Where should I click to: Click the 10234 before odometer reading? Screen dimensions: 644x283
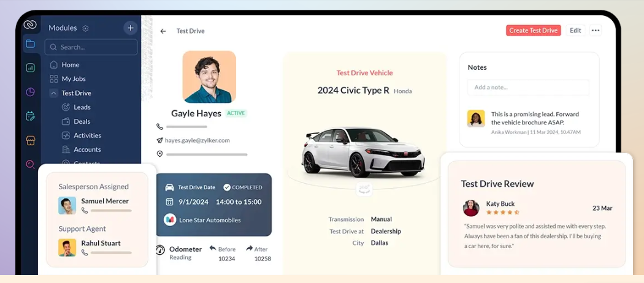click(x=227, y=258)
